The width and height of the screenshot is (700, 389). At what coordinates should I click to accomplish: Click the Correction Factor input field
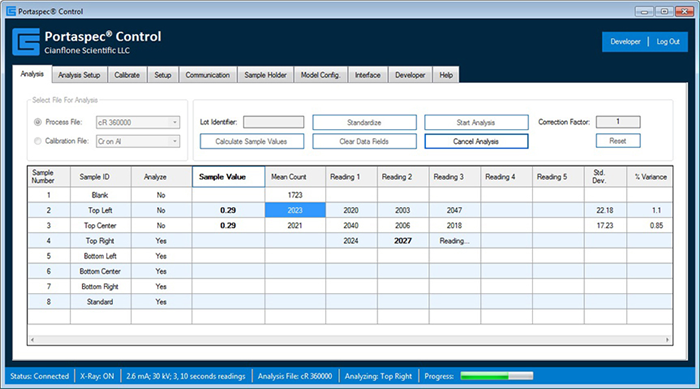(618, 121)
